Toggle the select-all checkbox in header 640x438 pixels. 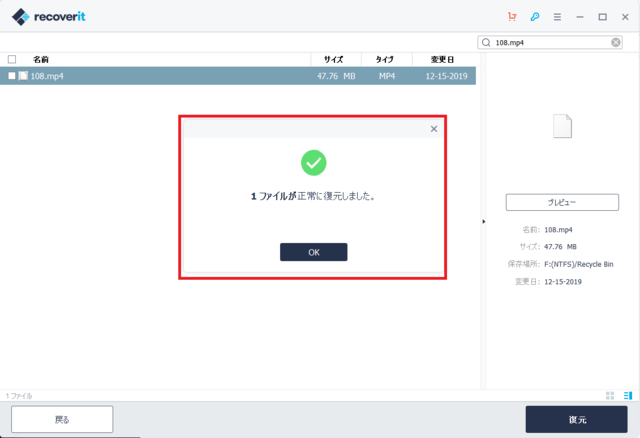coord(12,59)
